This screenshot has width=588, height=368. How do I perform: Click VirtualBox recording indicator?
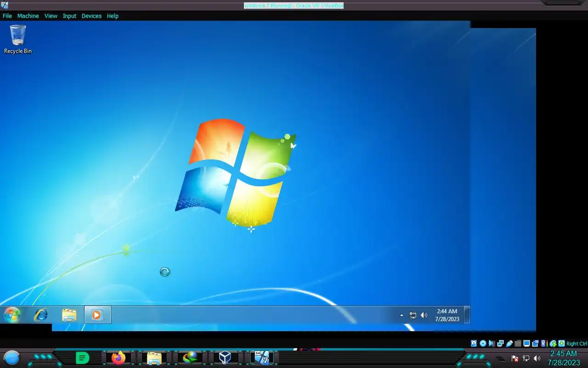pyautogui.click(x=535, y=343)
